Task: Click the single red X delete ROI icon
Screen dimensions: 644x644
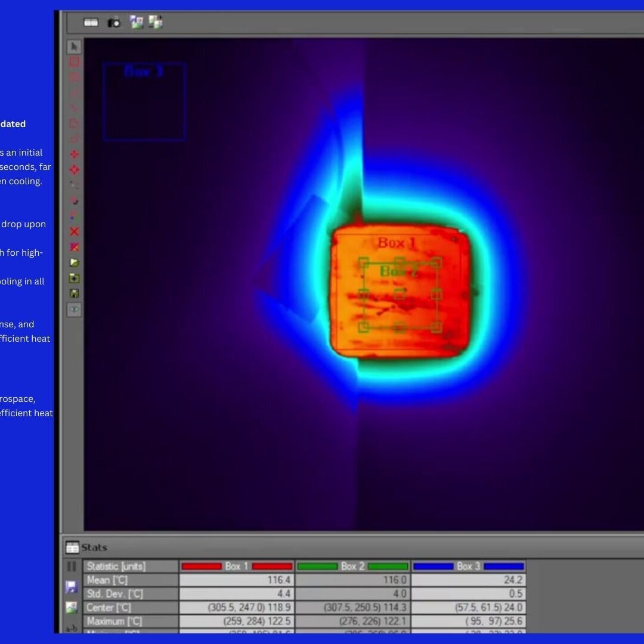Action: pyautogui.click(x=75, y=231)
